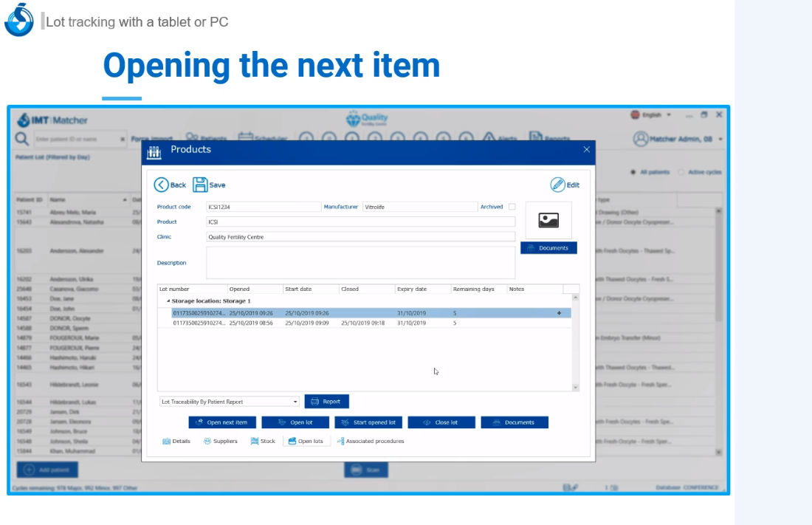The width and height of the screenshot is (812, 525).
Task: Select the All patients radio button
Action: click(x=633, y=172)
